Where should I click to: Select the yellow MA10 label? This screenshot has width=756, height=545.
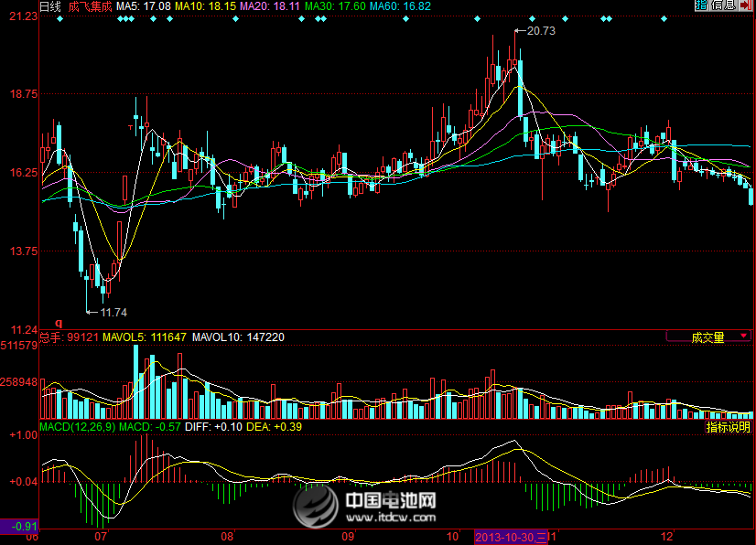(205, 6)
